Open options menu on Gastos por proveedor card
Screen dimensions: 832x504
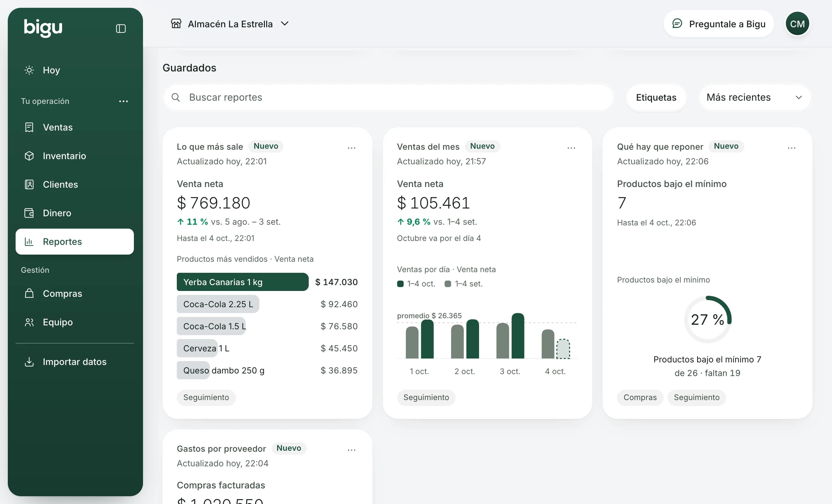coord(352,450)
